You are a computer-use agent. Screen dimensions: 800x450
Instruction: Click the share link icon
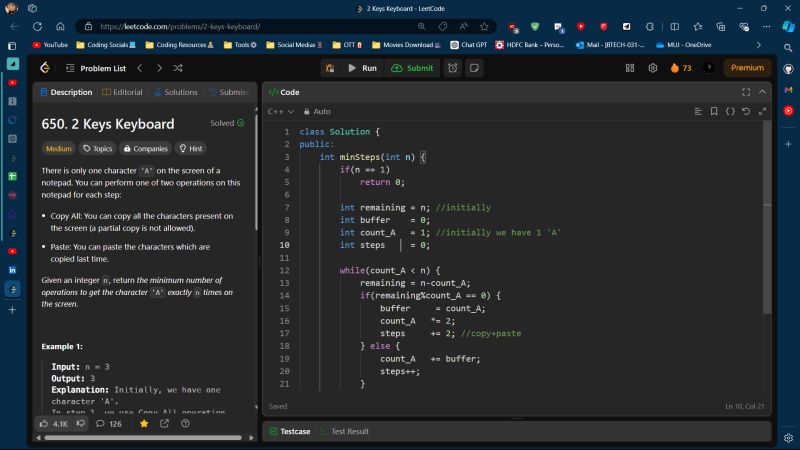[164, 423]
